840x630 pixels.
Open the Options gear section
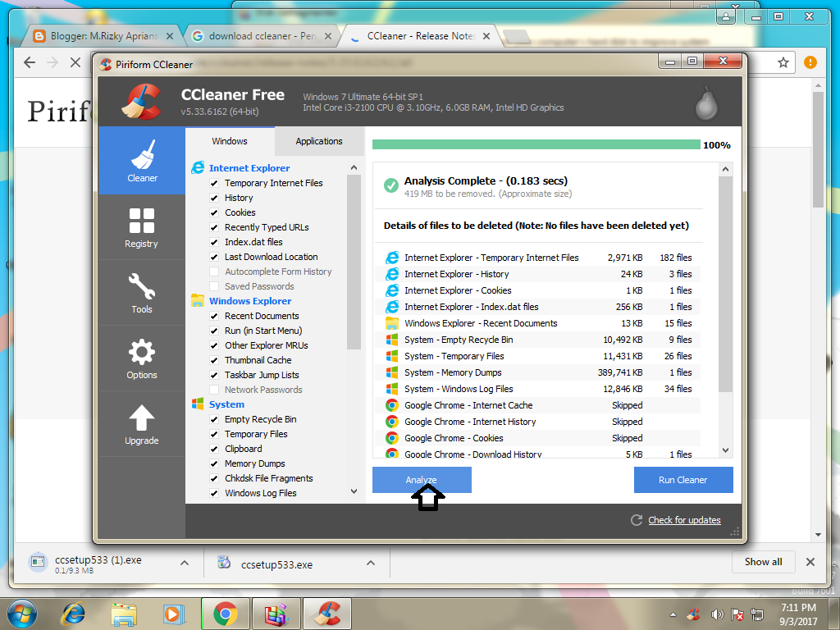tap(142, 359)
